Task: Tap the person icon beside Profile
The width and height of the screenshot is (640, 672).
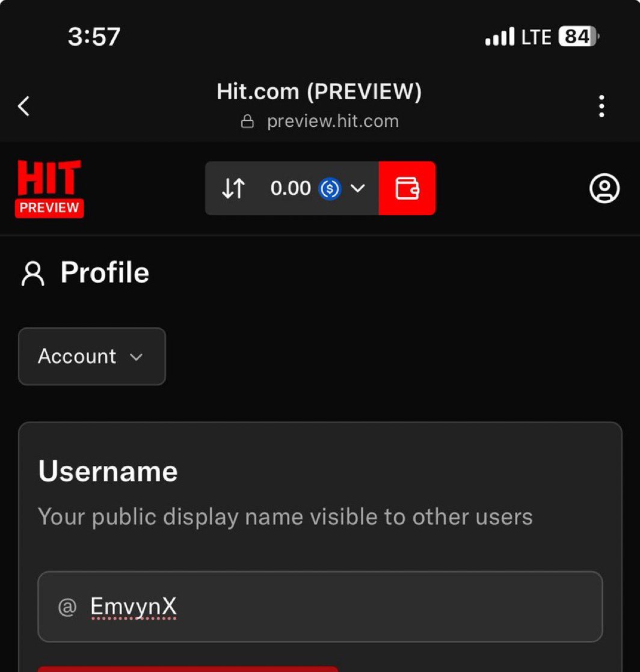Action: tap(32, 273)
